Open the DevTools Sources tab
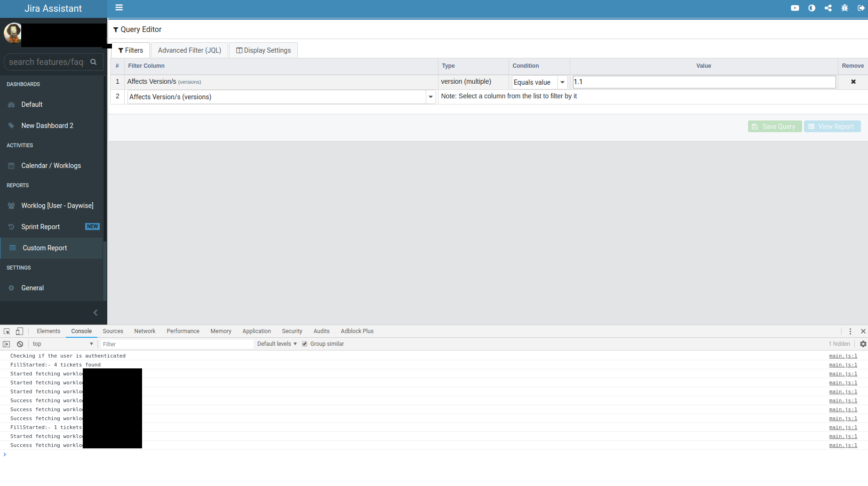The image size is (868, 486). coord(113,331)
